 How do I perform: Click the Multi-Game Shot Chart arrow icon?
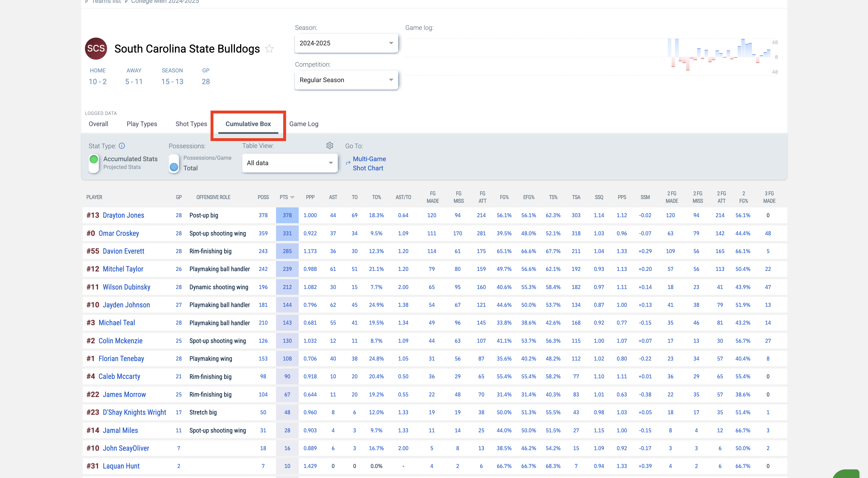tap(348, 163)
